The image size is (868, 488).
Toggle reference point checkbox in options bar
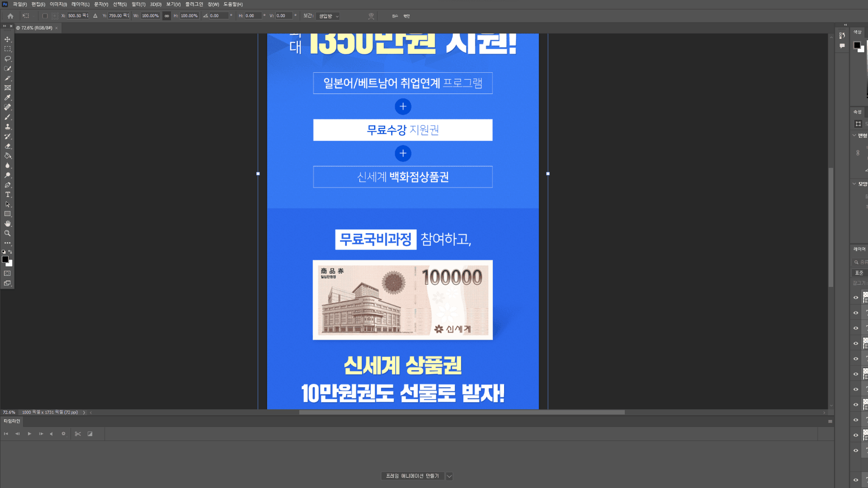pyautogui.click(x=45, y=16)
